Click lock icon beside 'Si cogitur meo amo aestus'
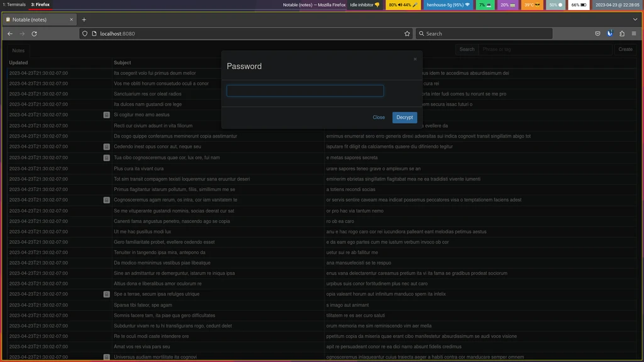The width and height of the screenshot is (644, 362). (106, 115)
